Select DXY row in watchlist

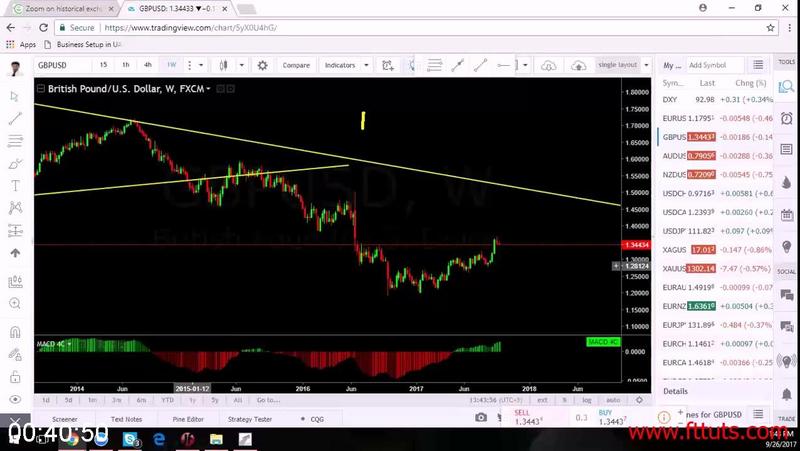[716, 99]
